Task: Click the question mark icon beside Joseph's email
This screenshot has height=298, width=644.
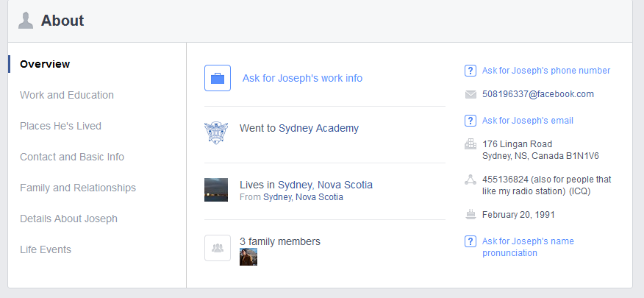Action: (x=471, y=121)
